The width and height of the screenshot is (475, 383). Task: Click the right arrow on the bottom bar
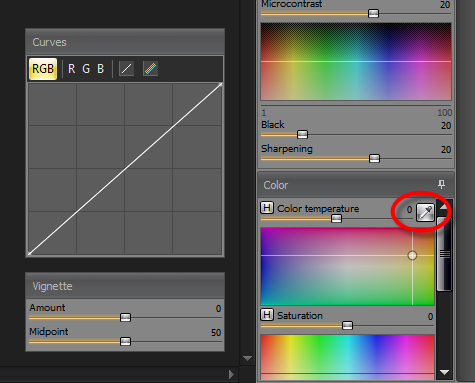pyautogui.click(x=231, y=375)
